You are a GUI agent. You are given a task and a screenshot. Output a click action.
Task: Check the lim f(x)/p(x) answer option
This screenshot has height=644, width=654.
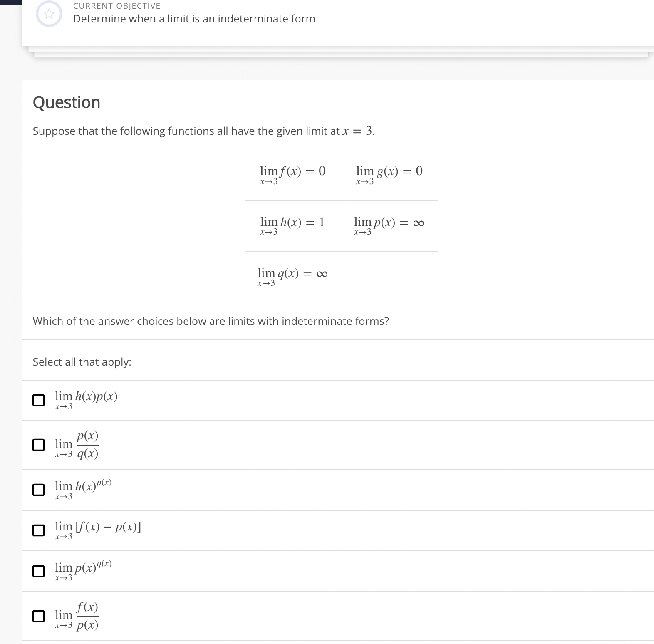[39, 617]
